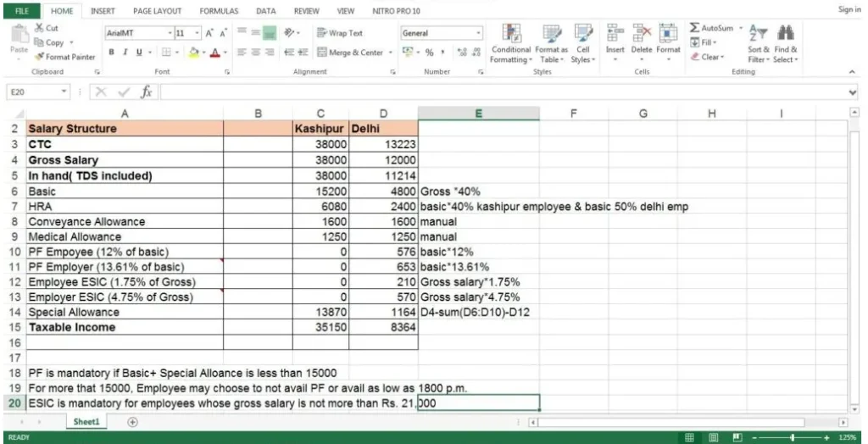Adjust the zoom slider in status bar

click(793, 437)
